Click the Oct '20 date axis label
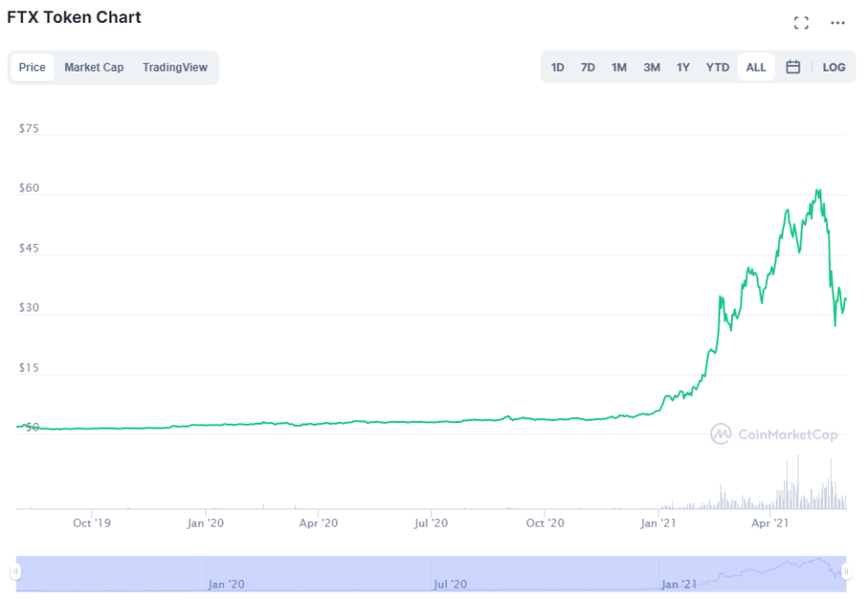 coord(545,523)
